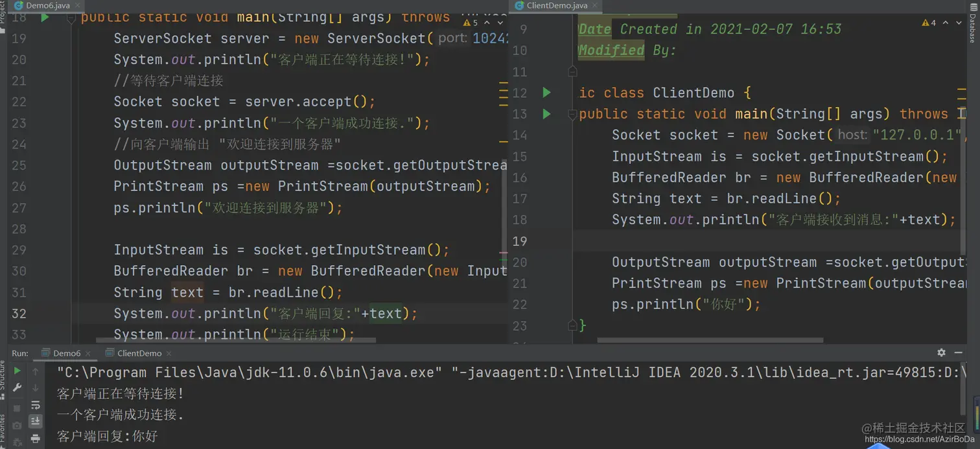This screenshot has width=980, height=449.
Task: Collapse the main method fold marker on line 13
Action: 572,115
